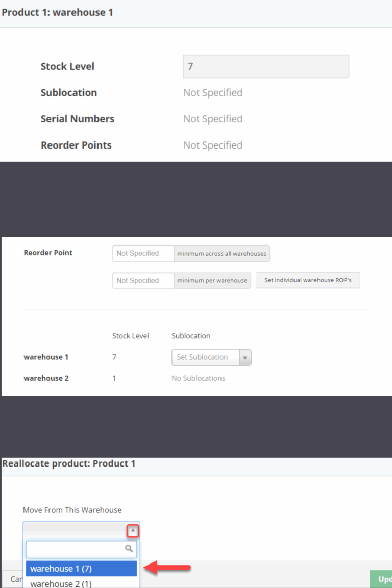Click the green Update button
The height and width of the screenshot is (588, 392).
pos(382,579)
